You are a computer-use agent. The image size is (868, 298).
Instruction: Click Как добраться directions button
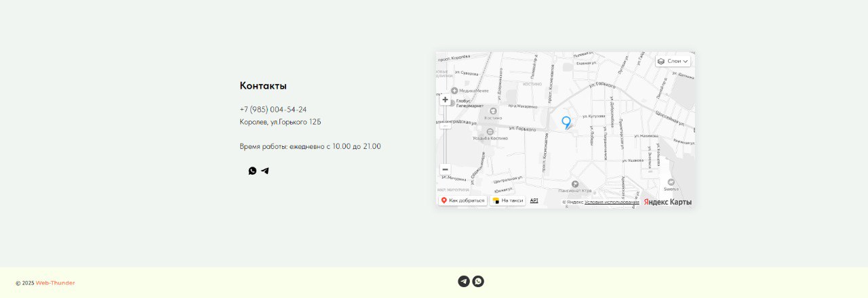pos(462,200)
